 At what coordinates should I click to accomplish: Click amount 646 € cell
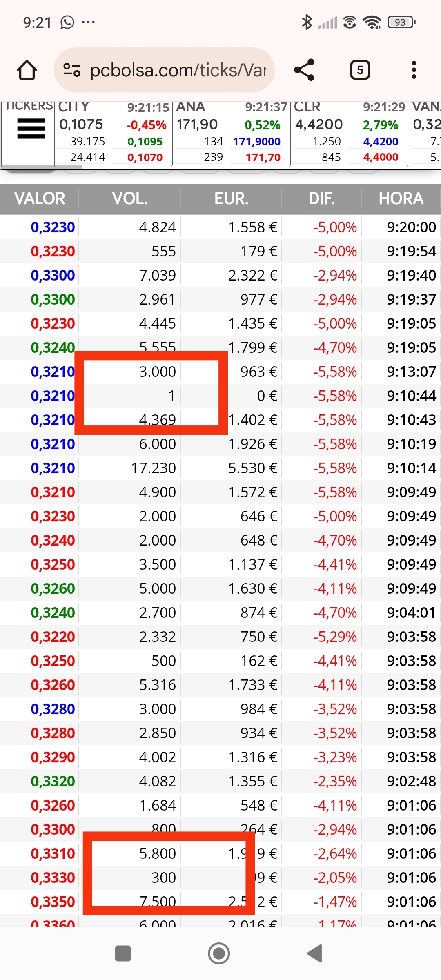[x=258, y=516]
